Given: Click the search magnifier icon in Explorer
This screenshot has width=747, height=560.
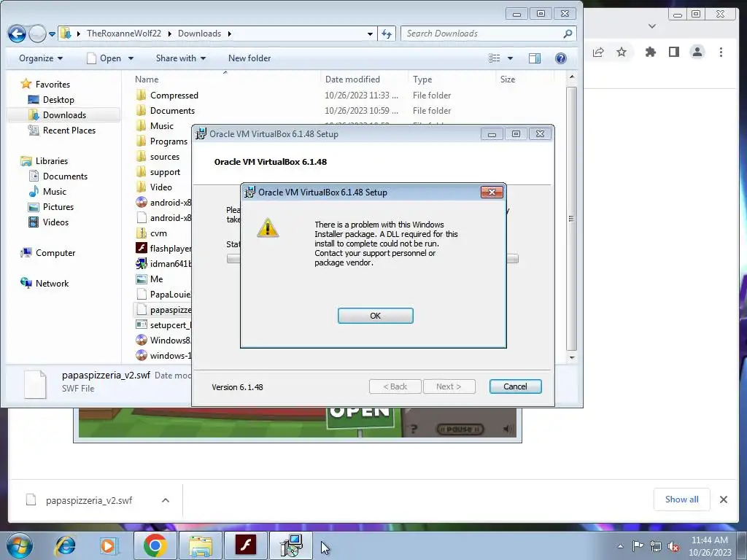Looking at the screenshot, I should click(568, 34).
